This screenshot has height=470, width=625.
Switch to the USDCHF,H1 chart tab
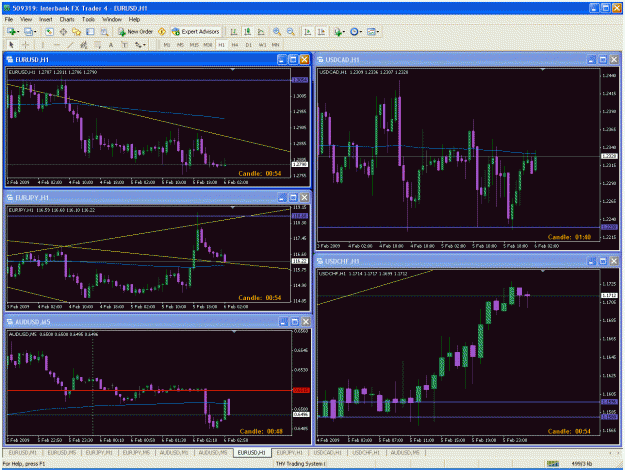(366, 452)
